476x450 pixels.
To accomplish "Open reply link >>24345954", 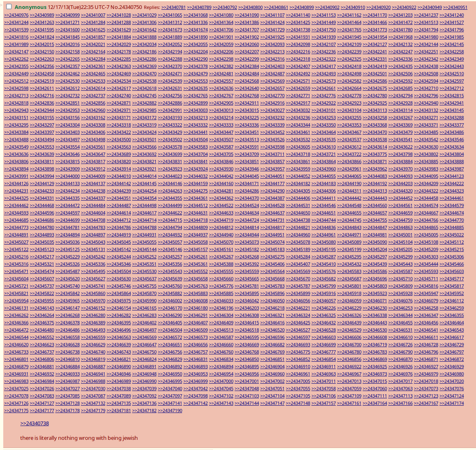I will tap(16, 301).
